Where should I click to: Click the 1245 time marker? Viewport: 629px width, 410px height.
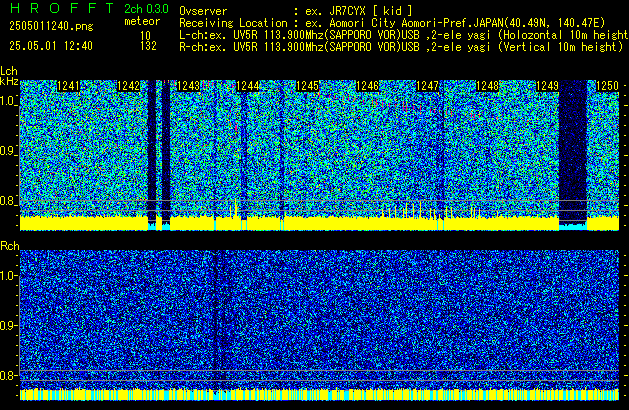[x=307, y=86]
